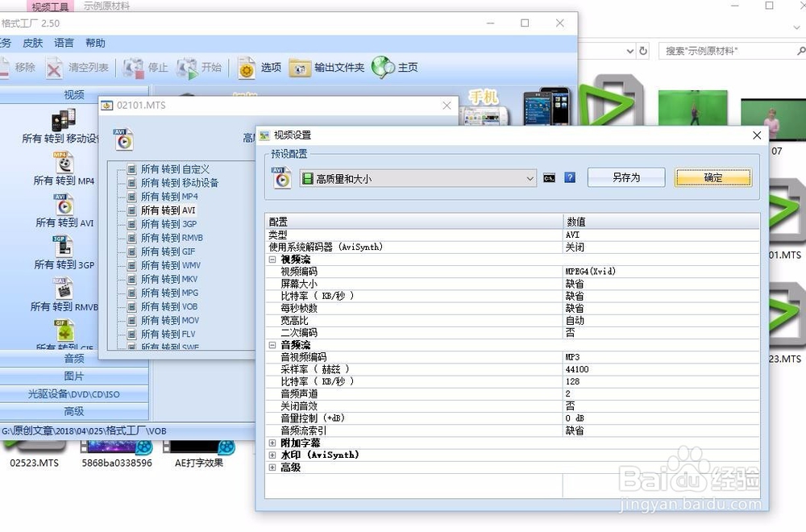Expand the 高级 settings section
The image size is (806, 532).
[272, 468]
